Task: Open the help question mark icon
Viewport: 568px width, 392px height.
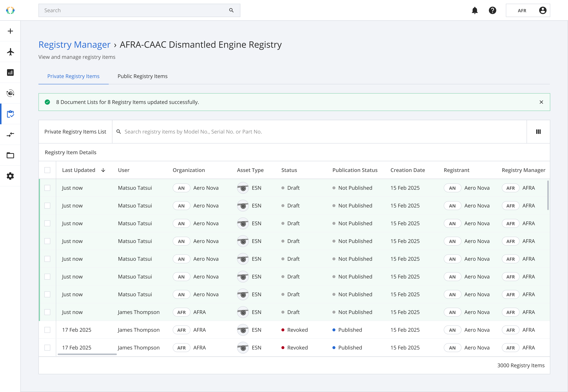Action: [x=492, y=11]
